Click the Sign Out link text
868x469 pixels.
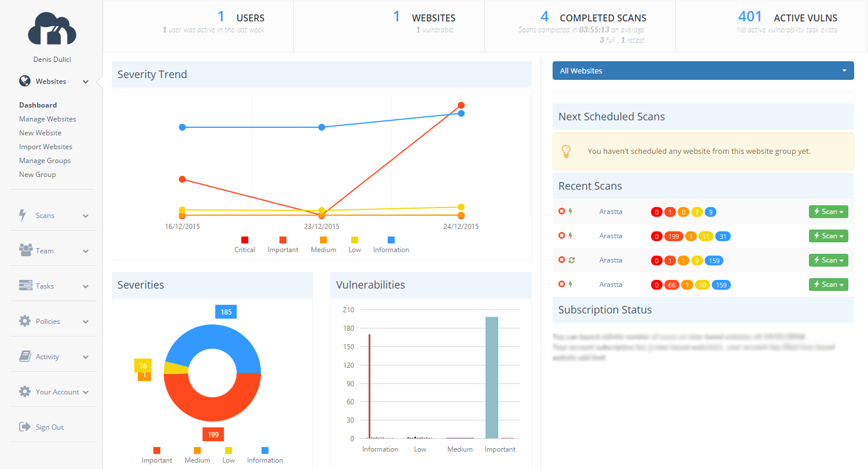pos(50,427)
